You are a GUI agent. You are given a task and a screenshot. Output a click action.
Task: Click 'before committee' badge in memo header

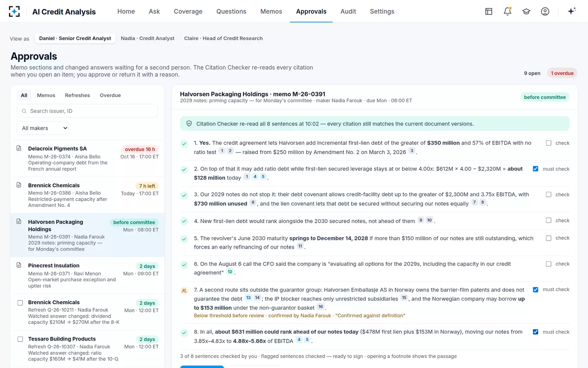545,97
